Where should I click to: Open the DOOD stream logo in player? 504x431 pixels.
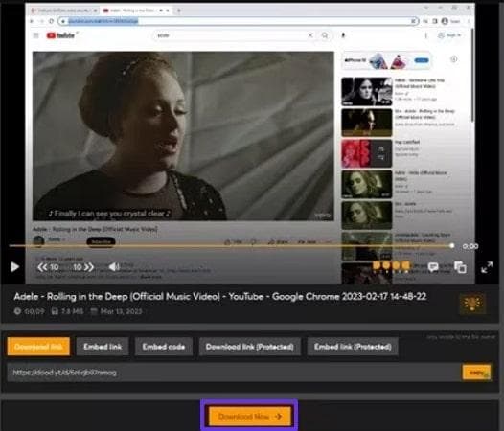pos(391,266)
